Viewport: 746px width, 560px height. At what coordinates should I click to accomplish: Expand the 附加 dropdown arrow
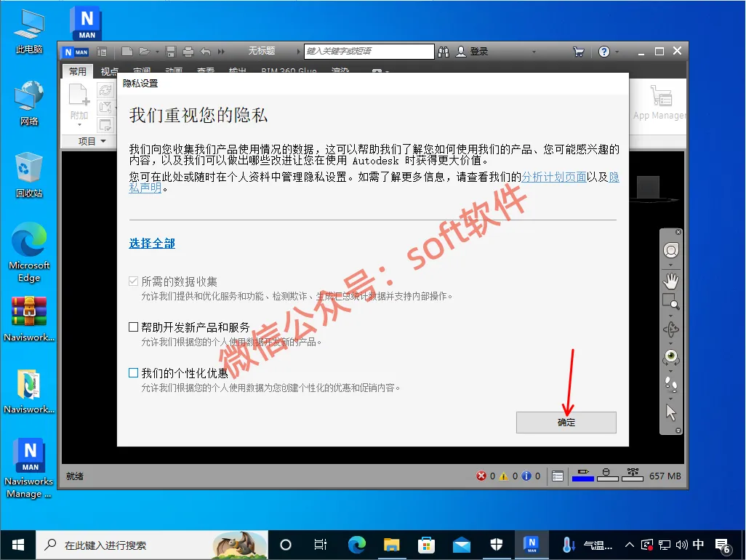[x=79, y=124]
